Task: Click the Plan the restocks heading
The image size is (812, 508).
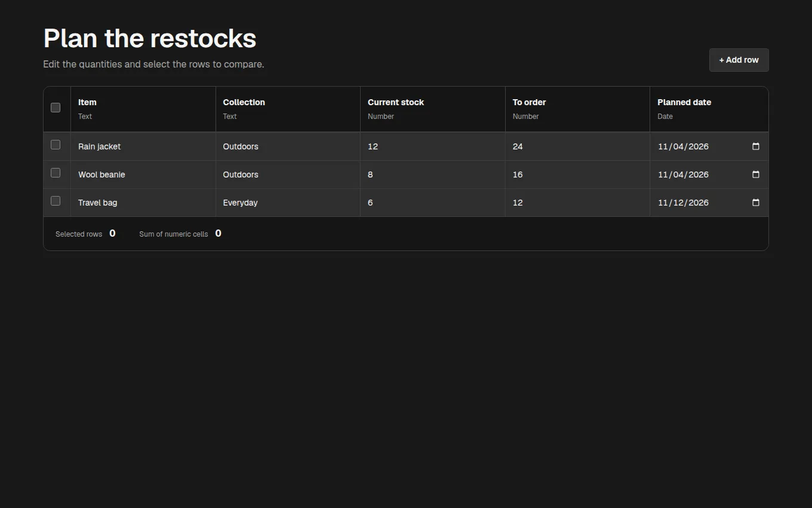Action: pyautogui.click(x=150, y=38)
